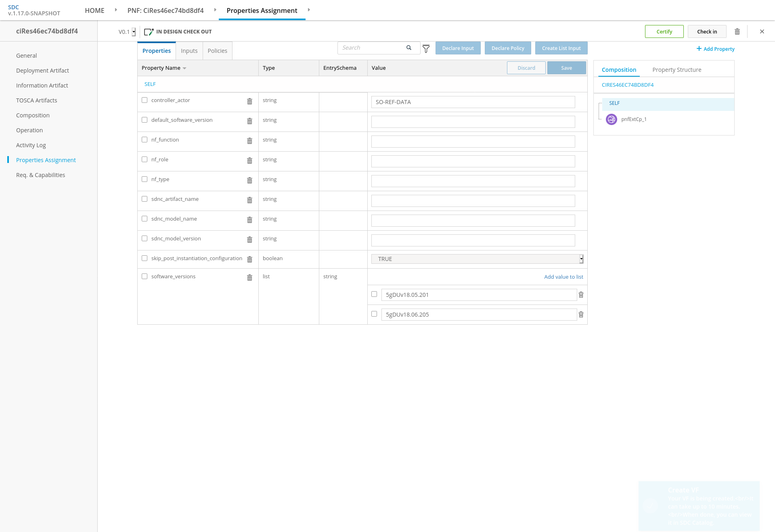Remove list value 5gDUv18.06.205
Screen dimensions: 775x532
(x=581, y=315)
